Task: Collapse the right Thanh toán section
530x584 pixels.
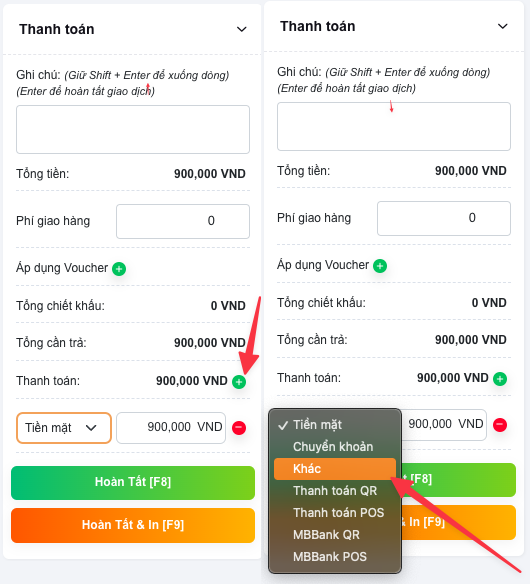Action: pyautogui.click(x=503, y=26)
